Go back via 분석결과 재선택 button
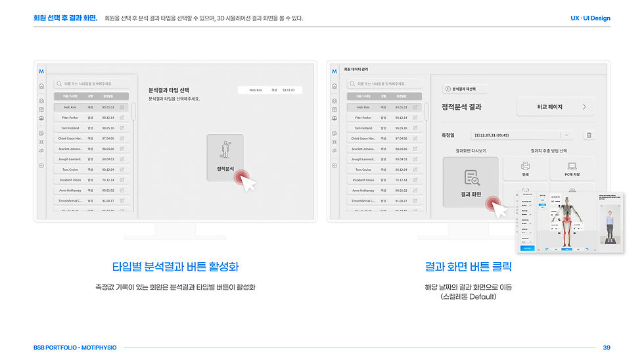The height and width of the screenshot is (362, 644). 465,89
